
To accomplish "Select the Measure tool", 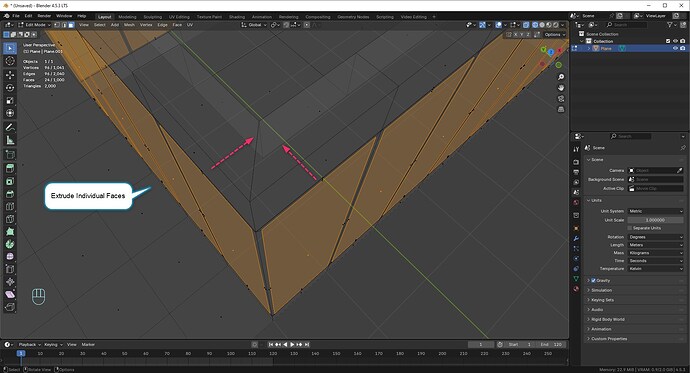I will click(x=10, y=140).
